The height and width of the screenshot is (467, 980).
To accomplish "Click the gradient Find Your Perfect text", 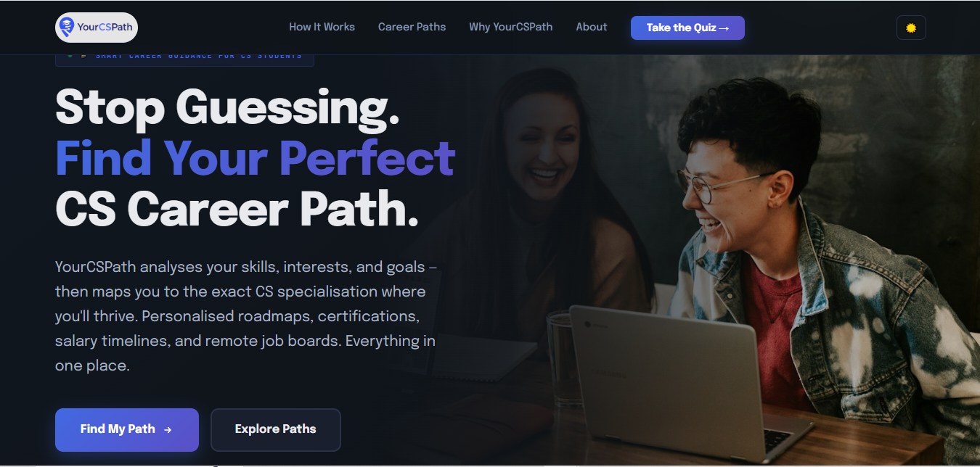I will click(255, 157).
